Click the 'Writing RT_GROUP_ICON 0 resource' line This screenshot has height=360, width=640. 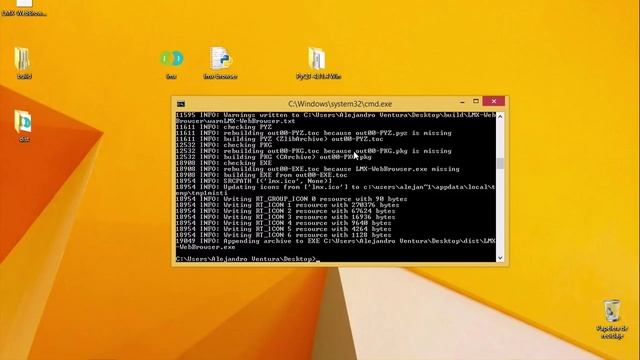291,199
